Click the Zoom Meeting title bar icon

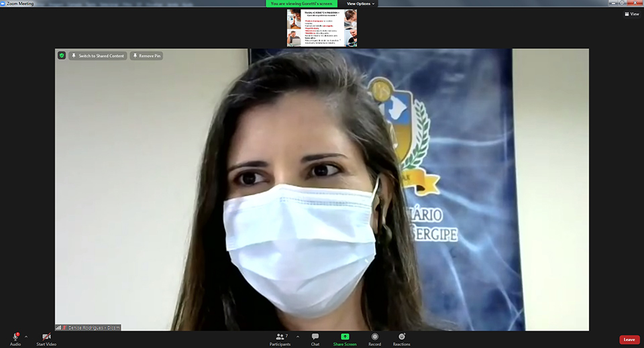click(3, 3)
